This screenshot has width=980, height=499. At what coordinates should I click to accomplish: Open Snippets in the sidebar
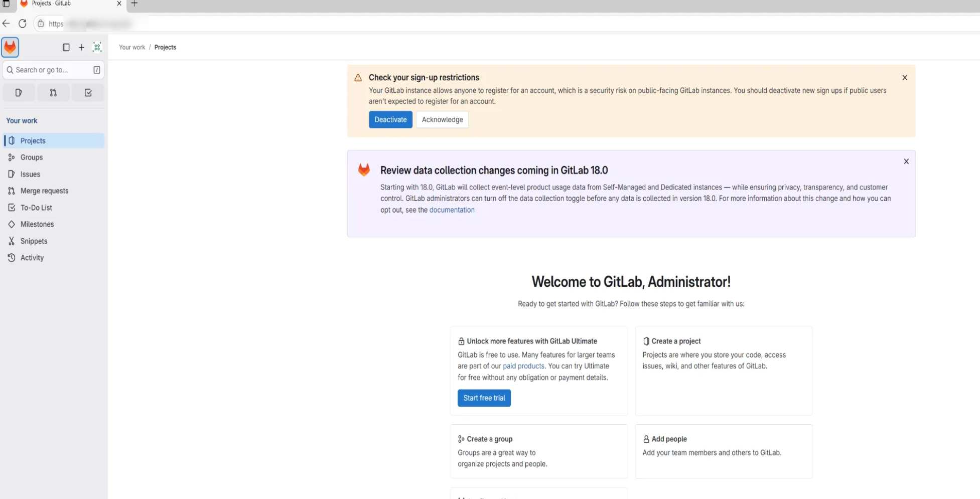coord(54,241)
